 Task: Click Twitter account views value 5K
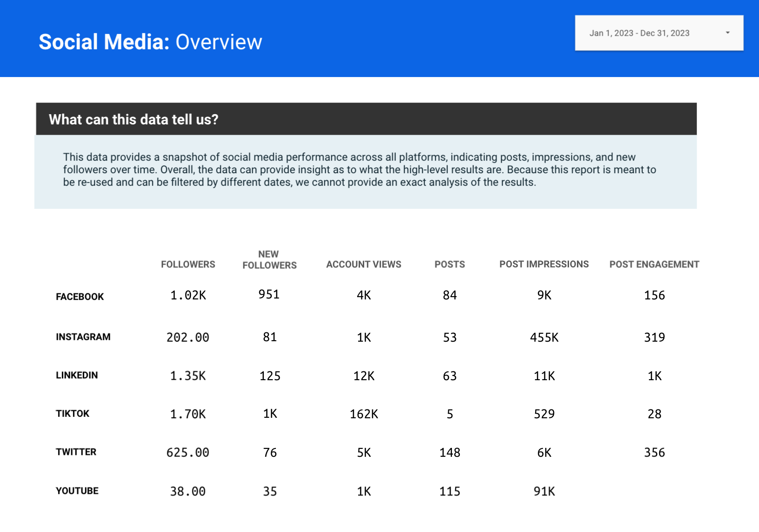pyautogui.click(x=364, y=453)
